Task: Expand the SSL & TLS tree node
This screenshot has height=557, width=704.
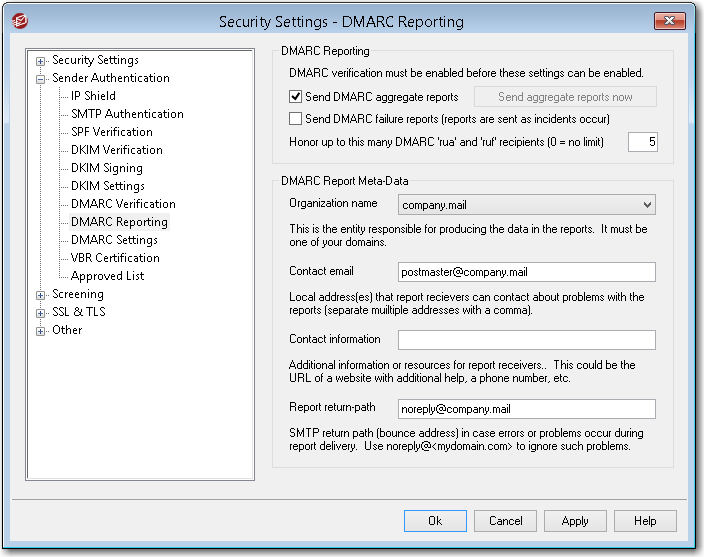Action: pos(40,313)
